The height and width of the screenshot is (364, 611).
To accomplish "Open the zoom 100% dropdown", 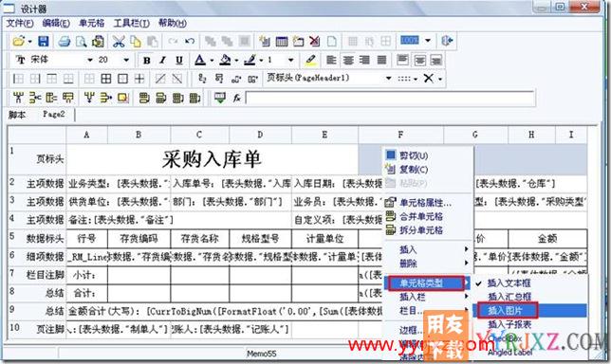I will tap(428, 41).
